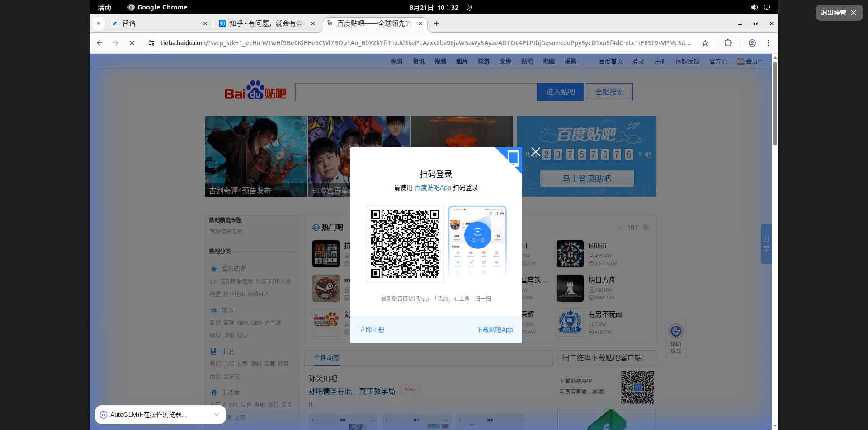Image resolution: width=868 pixels, height=430 pixels.
Task: Open 文库 in top navigation
Action: pyautogui.click(x=505, y=61)
